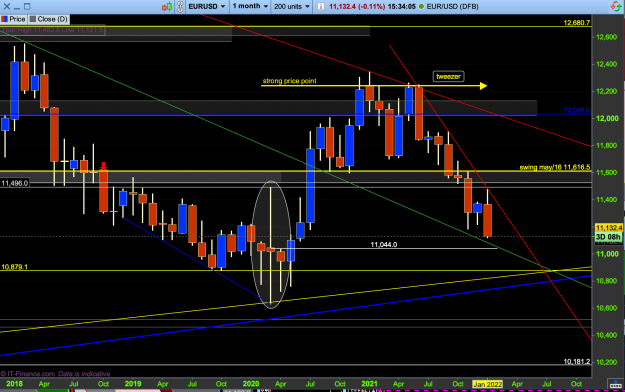Click the highlighted Jan 2022 date label
Image resolution: width=625 pixels, height=392 pixels.
487,384
